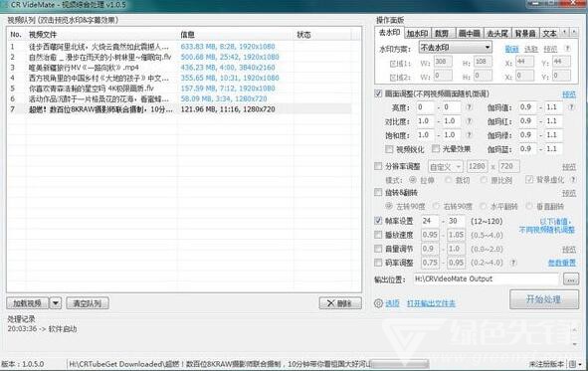Viewport: 588px width, 371px height.
Task: Switch to the 画中画 tab
Action: click(x=470, y=34)
